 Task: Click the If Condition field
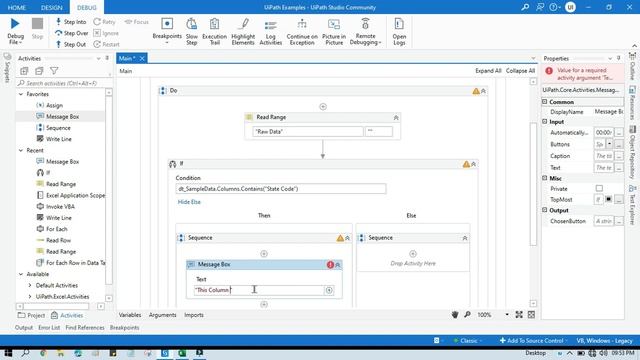[281, 189]
